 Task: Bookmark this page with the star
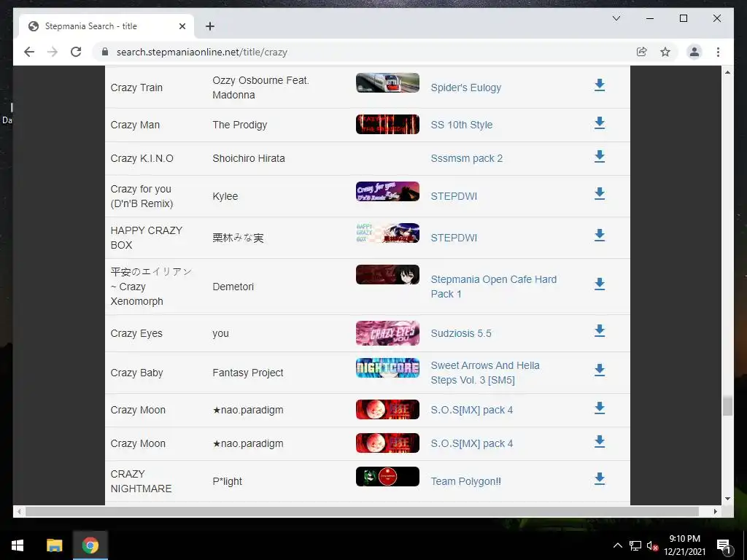tap(665, 52)
